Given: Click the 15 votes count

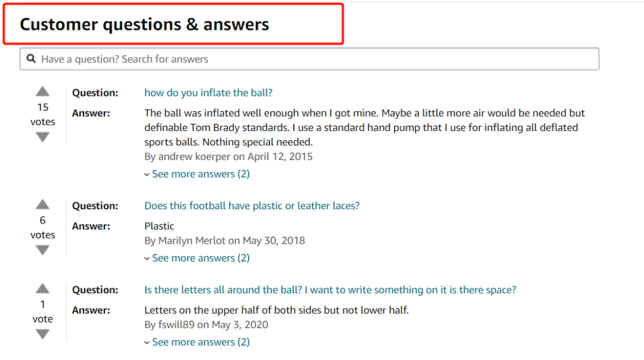Looking at the screenshot, I should [x=43, y=114].
